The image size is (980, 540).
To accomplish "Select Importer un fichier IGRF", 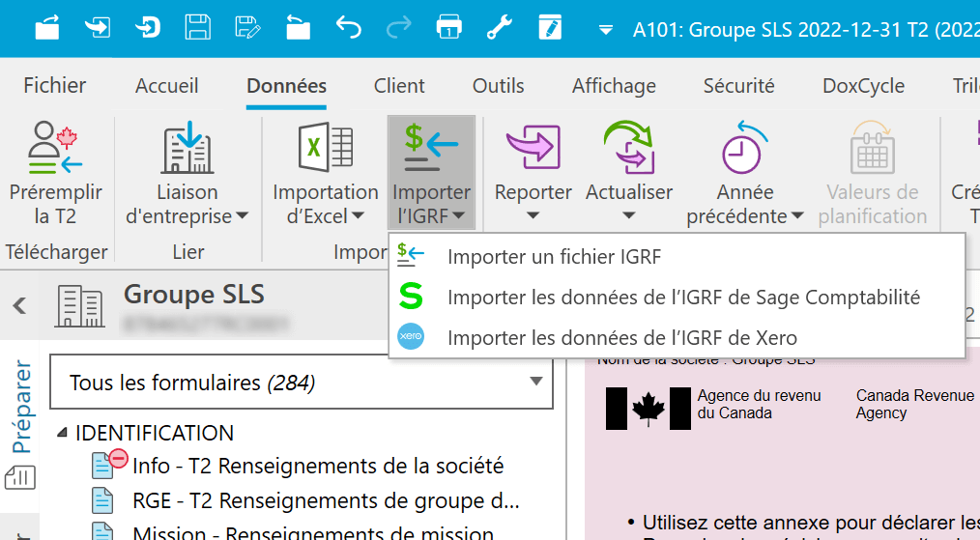I will 554,257.
